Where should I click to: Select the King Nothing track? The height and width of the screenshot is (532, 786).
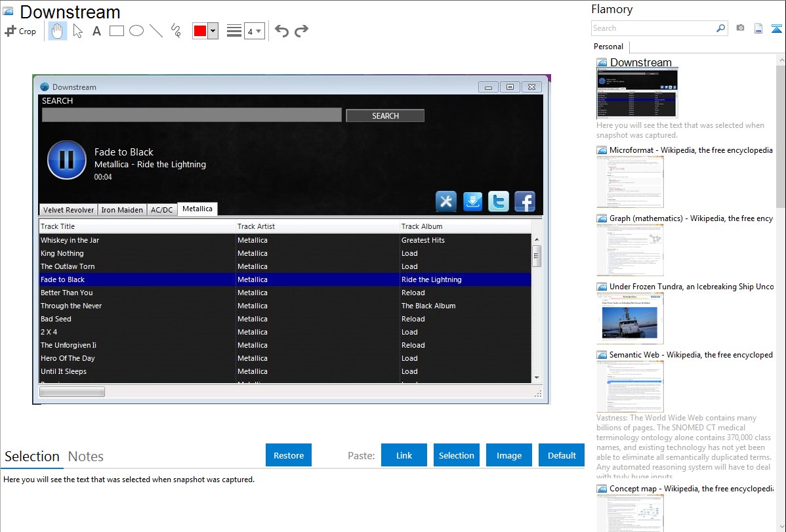[x=285, y=253]
